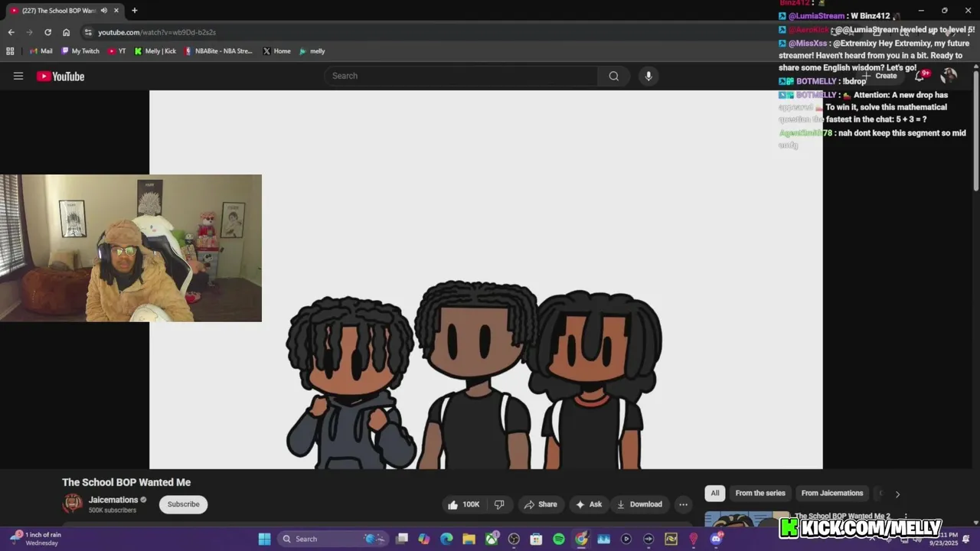Open Jaicemations channel avatar
Viewport: 980px width, 551px height.
click(x=73, y=504)
